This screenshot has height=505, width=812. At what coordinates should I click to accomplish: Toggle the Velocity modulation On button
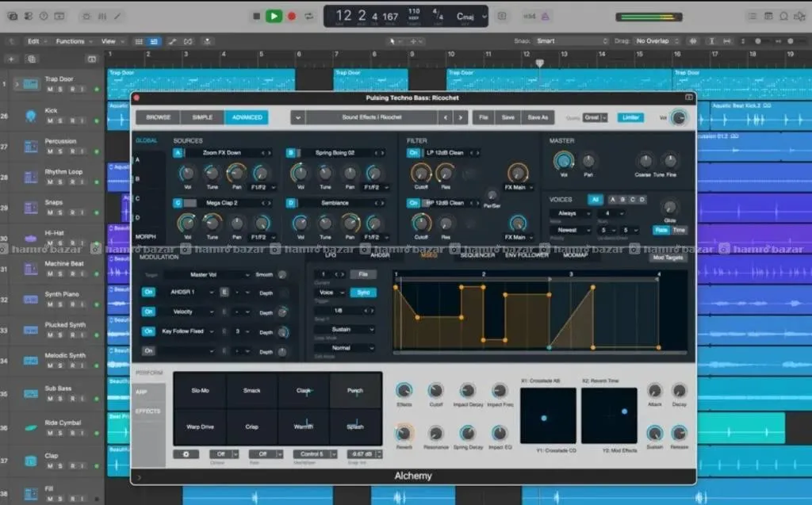pos(148,312)
